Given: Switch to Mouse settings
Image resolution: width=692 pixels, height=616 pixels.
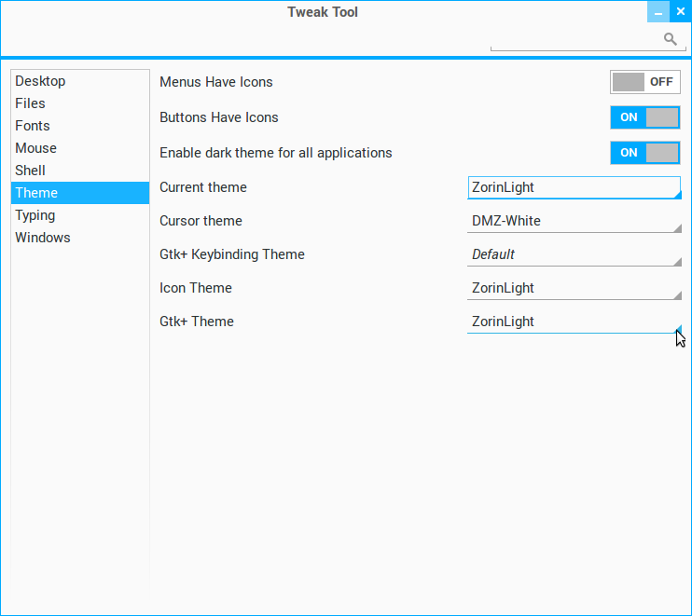Looking at the screenshot, I should pos(35,148).
